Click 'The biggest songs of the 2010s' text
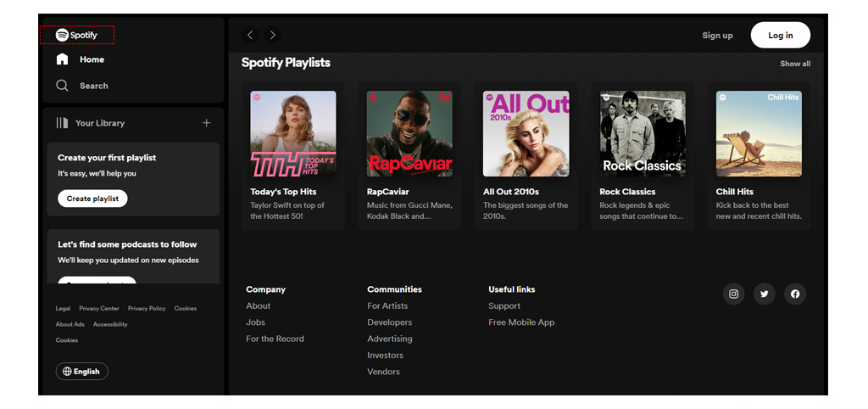The height and width of the screenshot is (409, 868). click(x=526, y=210)
